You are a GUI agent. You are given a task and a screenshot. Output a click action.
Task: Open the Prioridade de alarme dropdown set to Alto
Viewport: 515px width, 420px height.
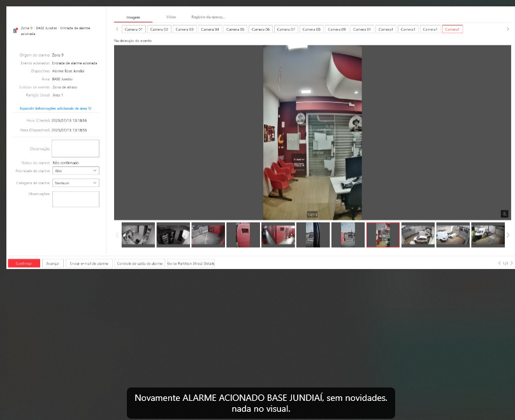pos(75,170)
